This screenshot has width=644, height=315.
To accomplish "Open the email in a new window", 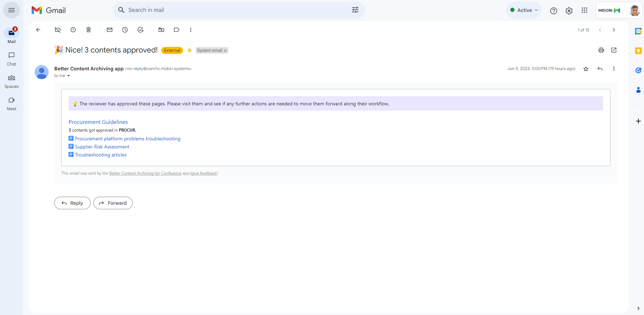I will tap(614, 50).
